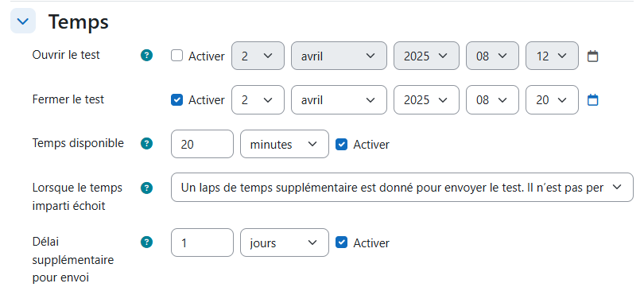Open help for Temps disponible

146,144
